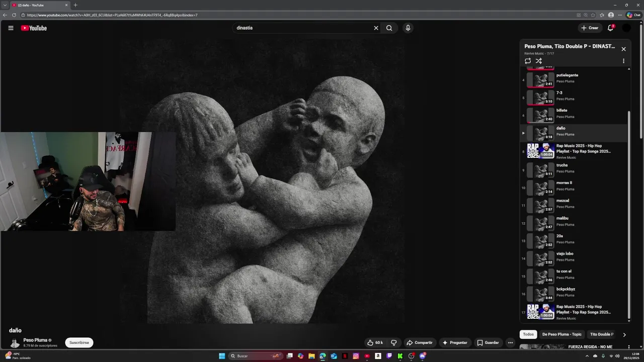Toggle loop for the playlist

pos(528,61)
